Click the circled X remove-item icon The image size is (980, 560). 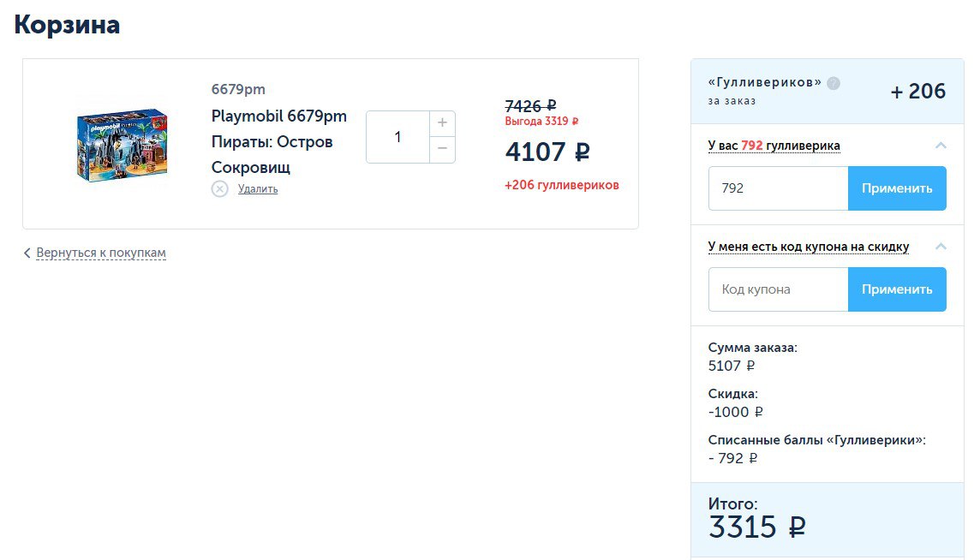(219, 188)
